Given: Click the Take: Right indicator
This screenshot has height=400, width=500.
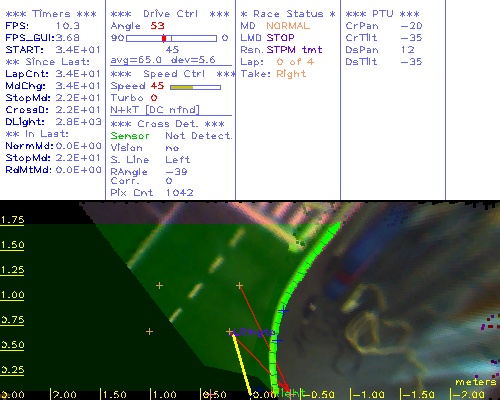Looking at the screenshot, I should (x=273, y=74).
